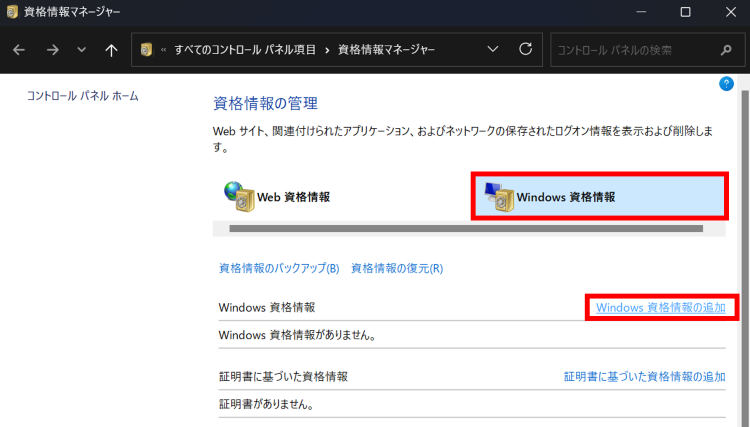Go back using the back arrow

tap(19, 50)
